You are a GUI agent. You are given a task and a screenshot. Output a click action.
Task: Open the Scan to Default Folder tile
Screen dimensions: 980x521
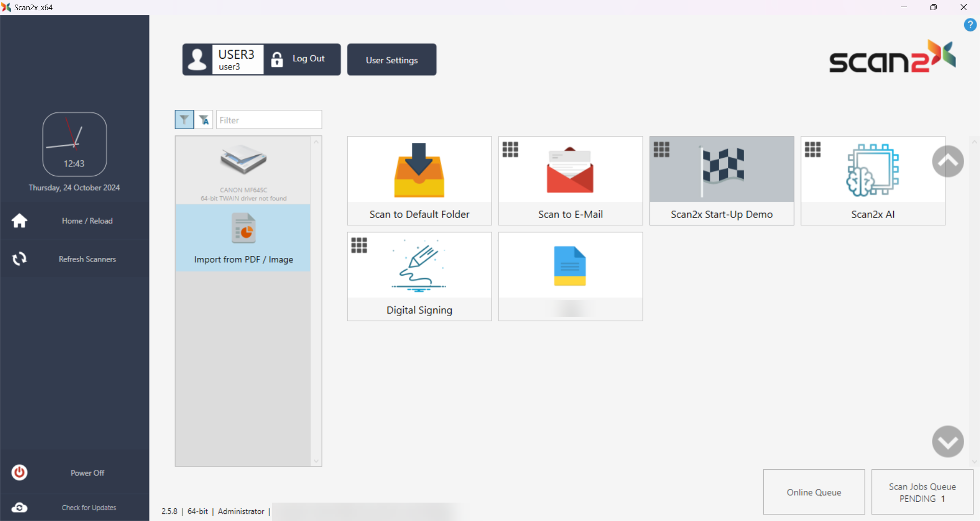click(419, 180)
